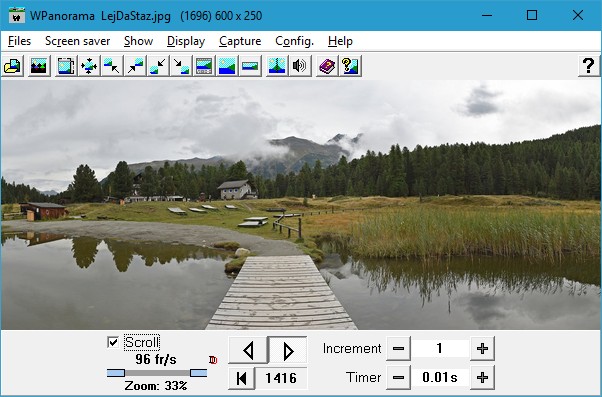The image size is (602, 397).
Task: Click the Zoom: 33% label
Action: click(156, 385)
